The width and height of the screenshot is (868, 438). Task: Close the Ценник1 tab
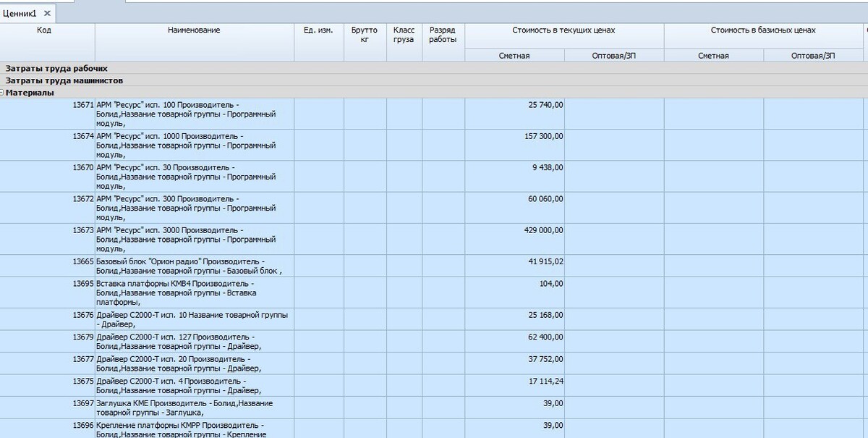[x=47, y=14]
